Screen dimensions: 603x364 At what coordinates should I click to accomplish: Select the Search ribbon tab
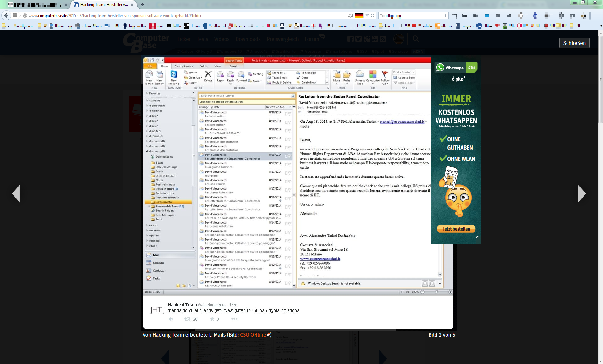pos(234,66)
